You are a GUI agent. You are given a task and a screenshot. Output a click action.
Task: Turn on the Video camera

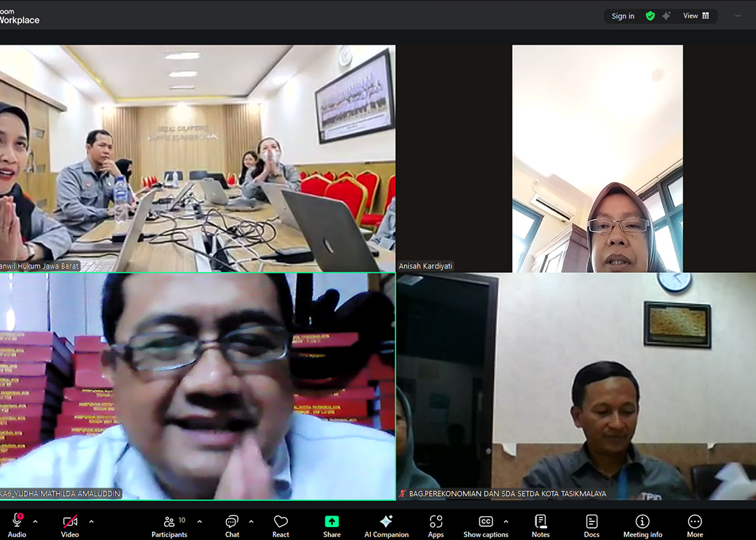pos(70,521)
